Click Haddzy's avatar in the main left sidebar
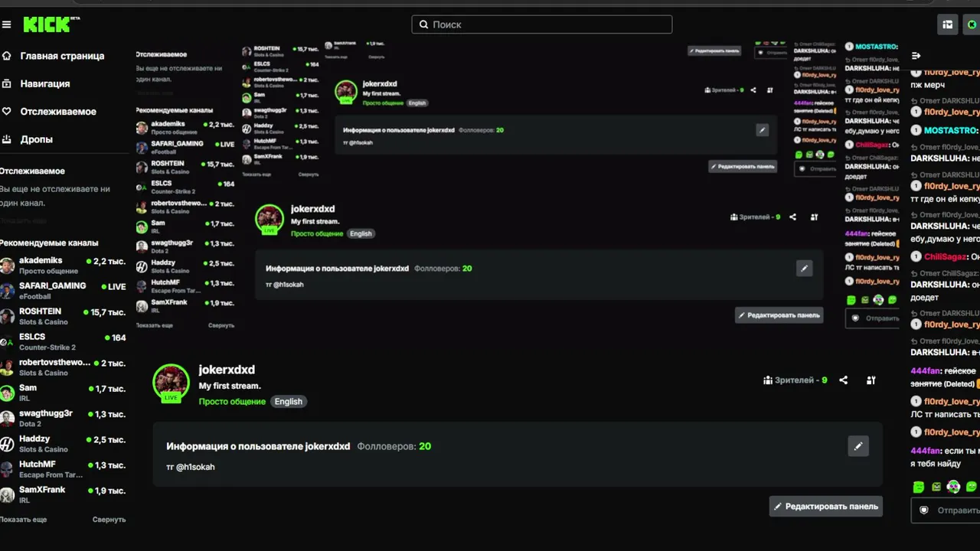Screen dimensions: 980x551 click(x=8, y=444)
